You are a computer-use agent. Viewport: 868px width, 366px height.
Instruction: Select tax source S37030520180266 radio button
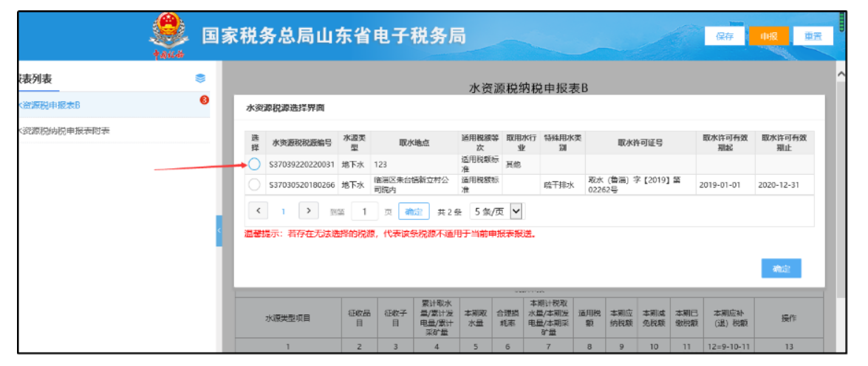(254, 184)
